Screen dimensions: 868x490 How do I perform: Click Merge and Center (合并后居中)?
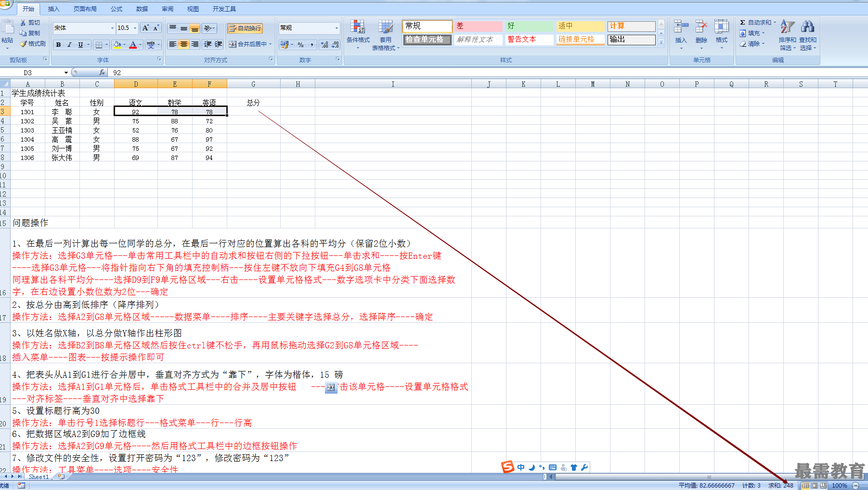(247, 44)
